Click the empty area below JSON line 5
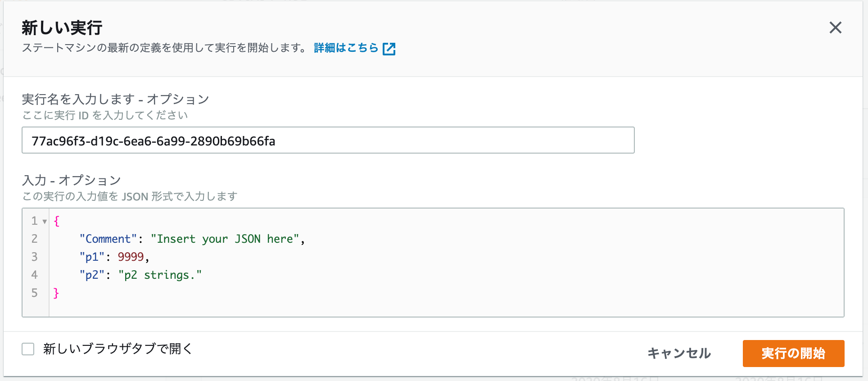Viewport: 868px width, 381px height. [x=405, y=307]
